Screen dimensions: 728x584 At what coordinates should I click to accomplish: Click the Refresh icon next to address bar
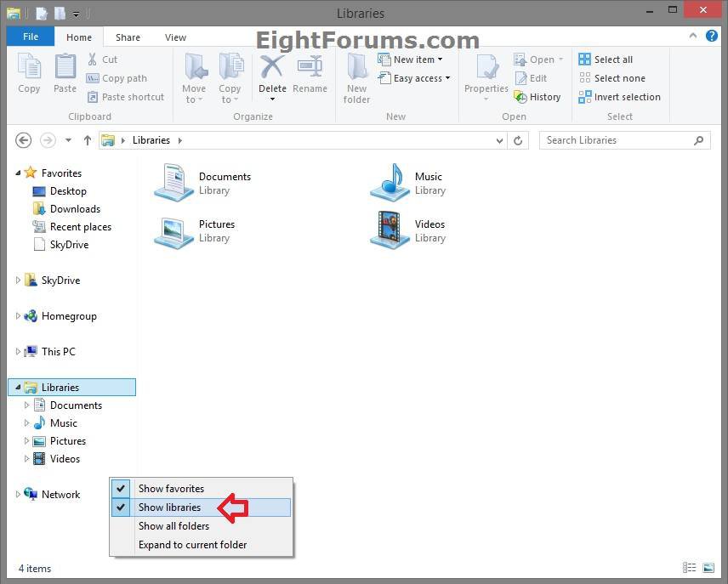[519, 140]
